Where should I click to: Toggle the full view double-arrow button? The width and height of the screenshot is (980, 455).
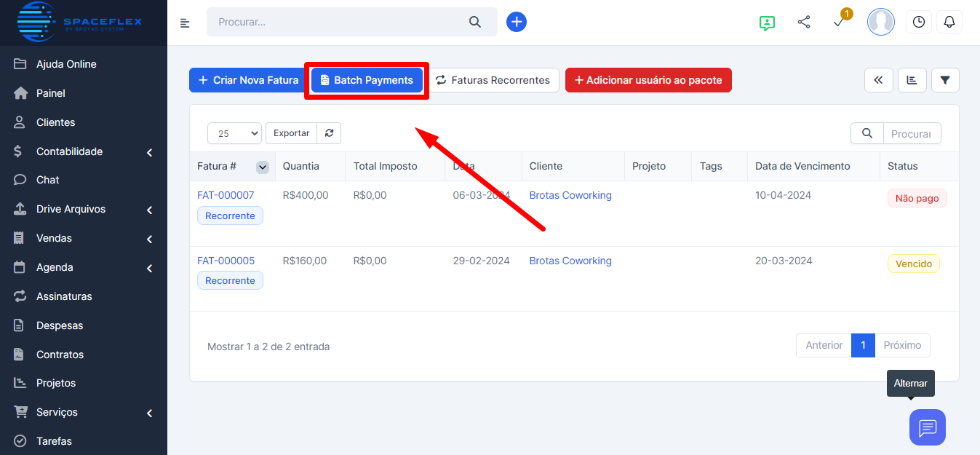click(878, 80)
